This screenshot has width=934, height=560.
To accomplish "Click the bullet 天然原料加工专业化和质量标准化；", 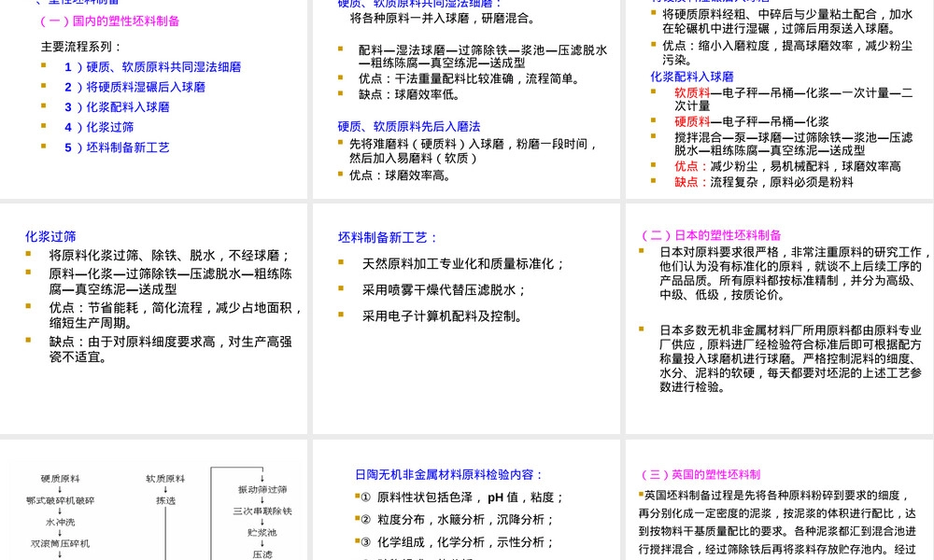I will pyautogui.click(x=463, y=263).
